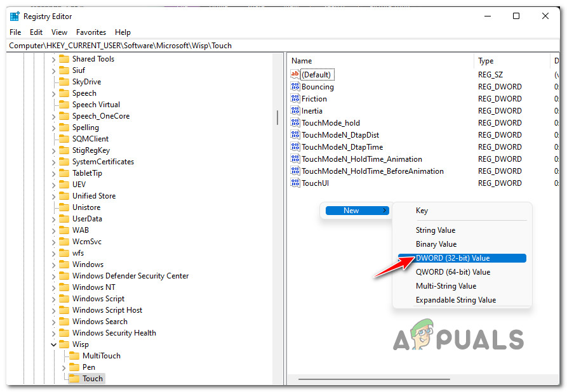Click the Wisp folder icon

tap(64, 344)
